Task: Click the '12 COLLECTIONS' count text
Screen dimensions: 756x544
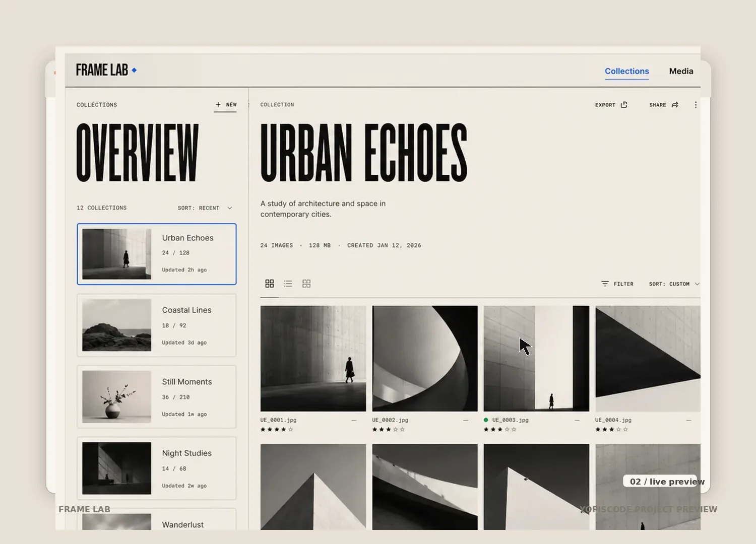Action: coord(101,208)
